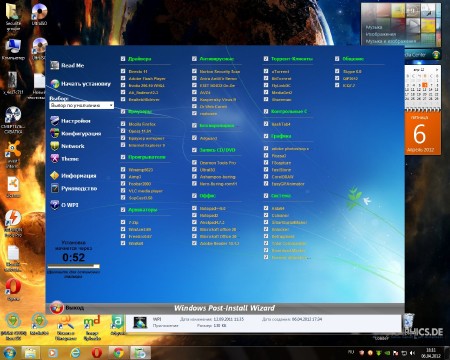This screenshot has height=360, width=450.
Task: Launch Google Chrome from the taskbar
Action: [x=118, y=353]
